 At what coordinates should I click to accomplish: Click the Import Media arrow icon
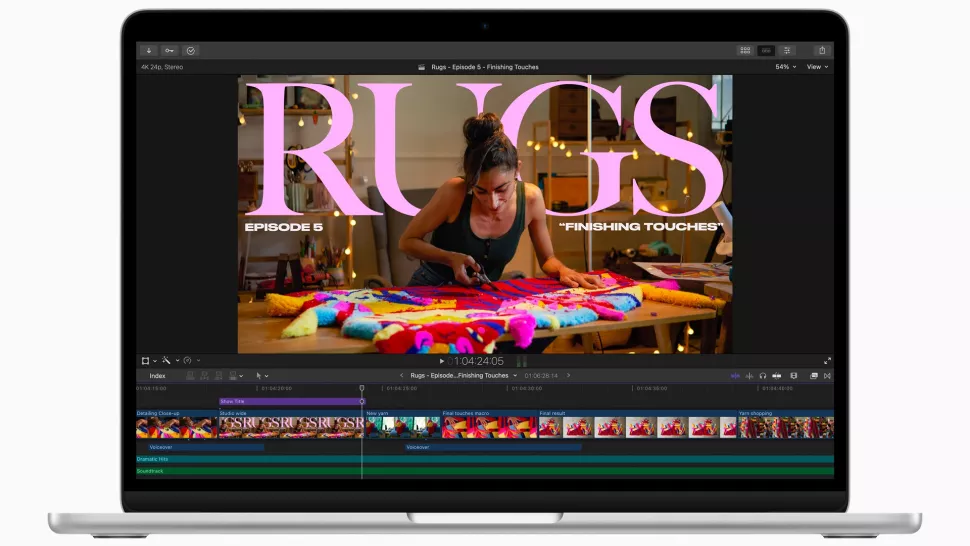[149, 50]
